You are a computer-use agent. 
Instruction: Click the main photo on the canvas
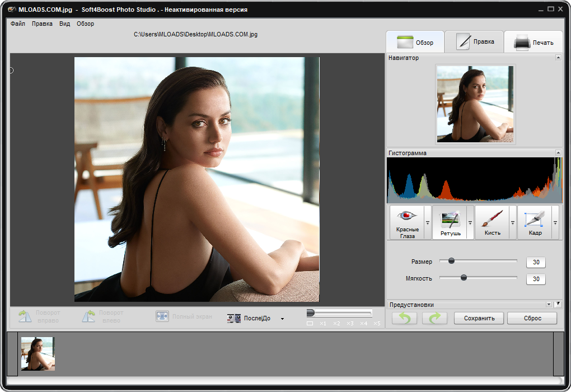pyautogui.click(x=197, y=179)
